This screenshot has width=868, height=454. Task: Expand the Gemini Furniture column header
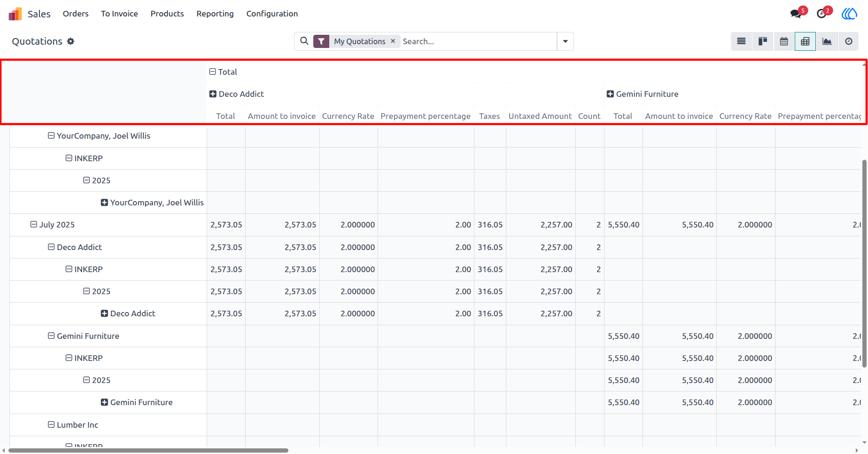(x=643, y=94)
